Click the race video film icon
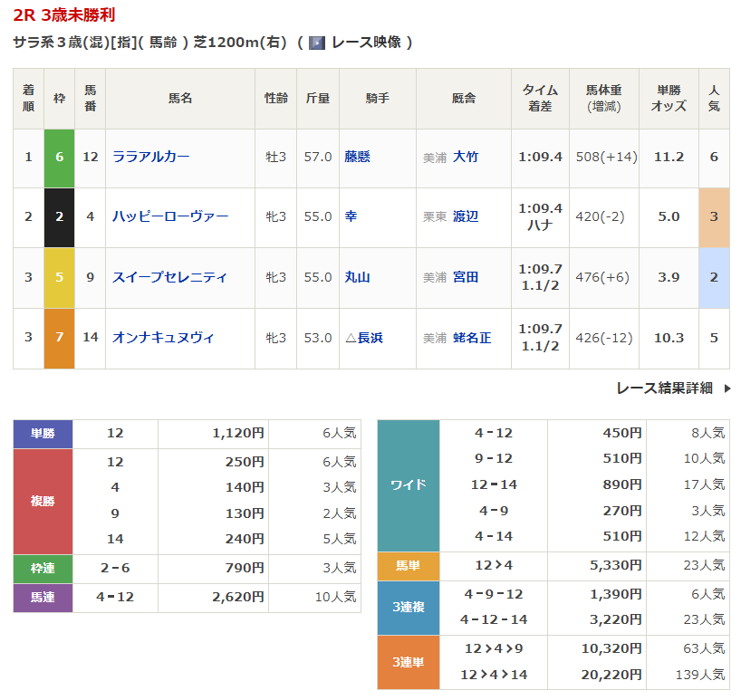 click(316, 43)
